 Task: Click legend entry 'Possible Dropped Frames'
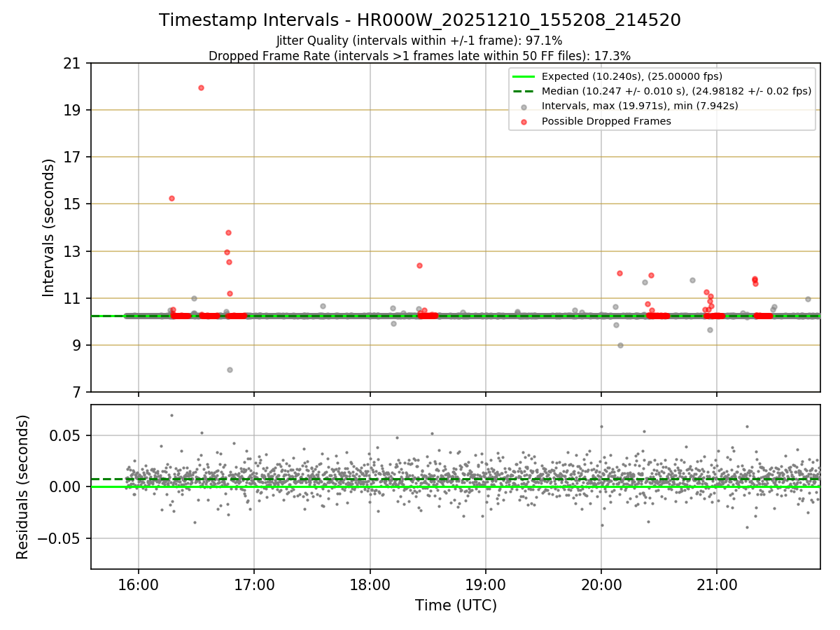(x=606, y=121)
